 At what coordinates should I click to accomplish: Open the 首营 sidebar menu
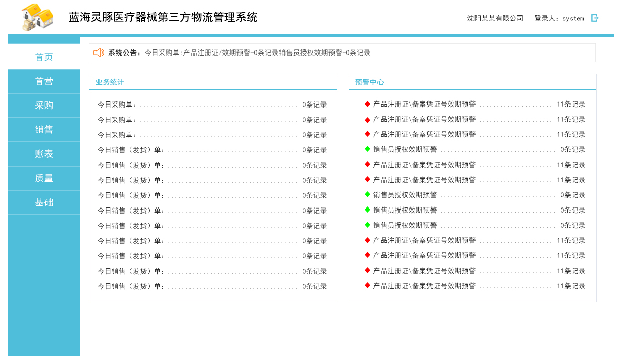point(44,81)
